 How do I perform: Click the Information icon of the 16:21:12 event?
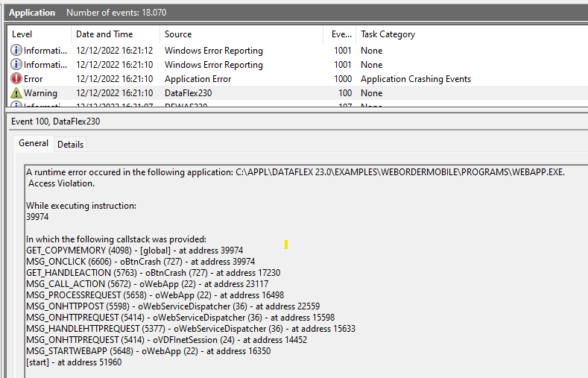pyautogui.click(x=16, y=50)
